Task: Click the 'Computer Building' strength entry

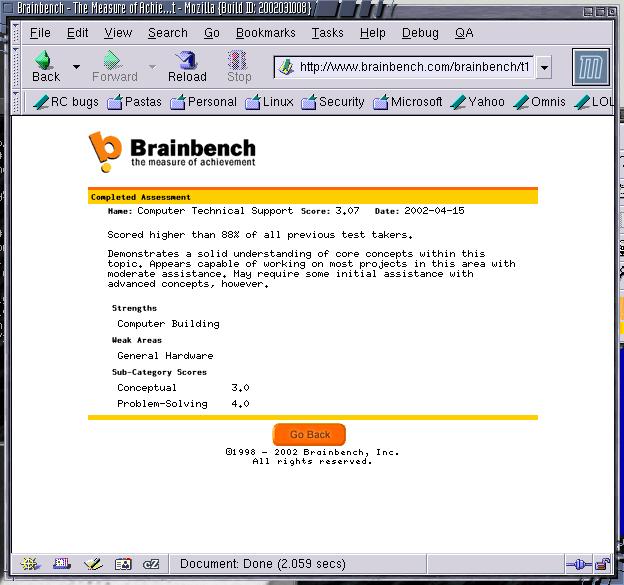Action: point(168,324)
